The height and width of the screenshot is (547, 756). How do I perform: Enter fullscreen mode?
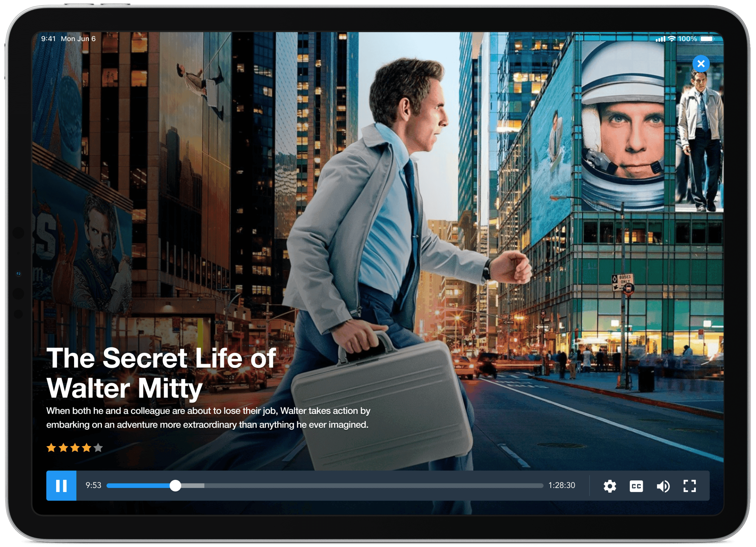coord(689,486)
